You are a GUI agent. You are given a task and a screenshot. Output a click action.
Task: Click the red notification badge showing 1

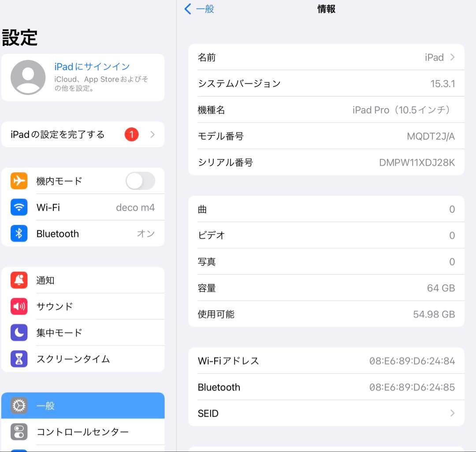tap(131, 134)
